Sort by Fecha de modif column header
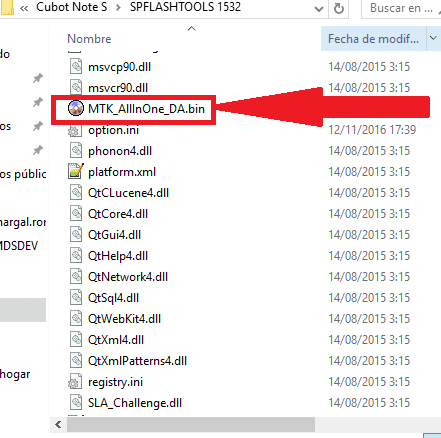The width and height of the screenshot is (441, 438). (373, 39)
